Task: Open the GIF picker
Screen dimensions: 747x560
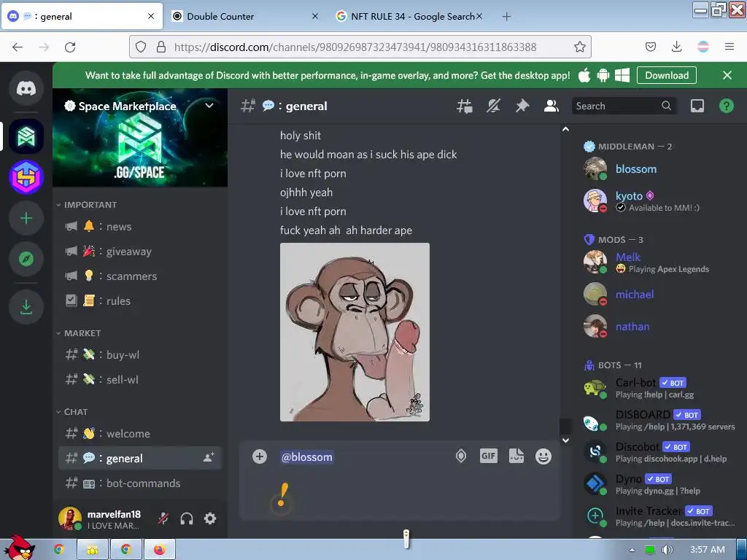Action: click(x=488, y=456)
